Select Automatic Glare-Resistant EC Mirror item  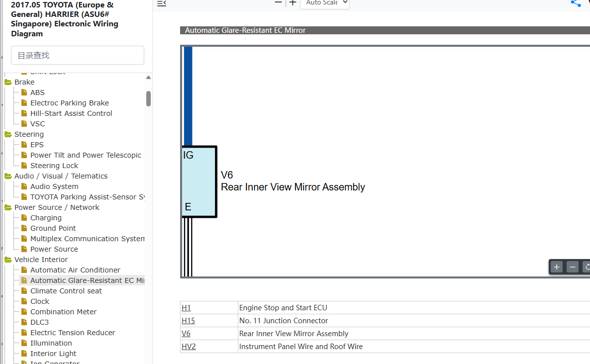pyautogui.click(x=87, y=280)
